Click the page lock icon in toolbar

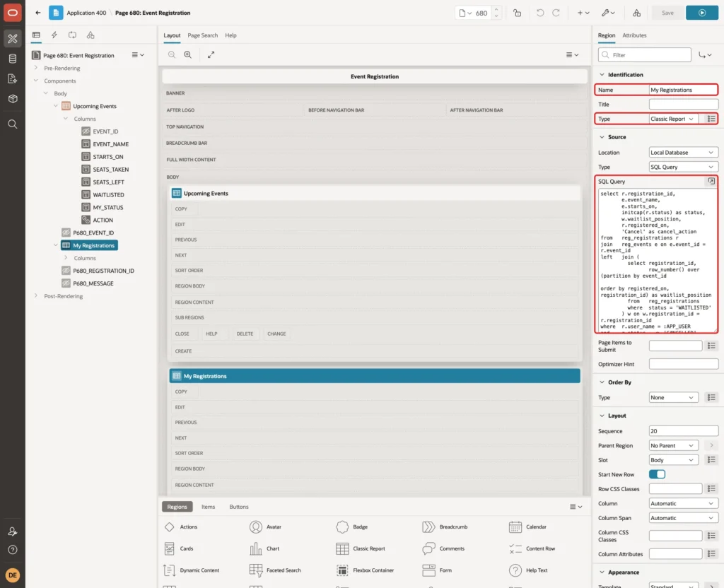click(517, 13)
